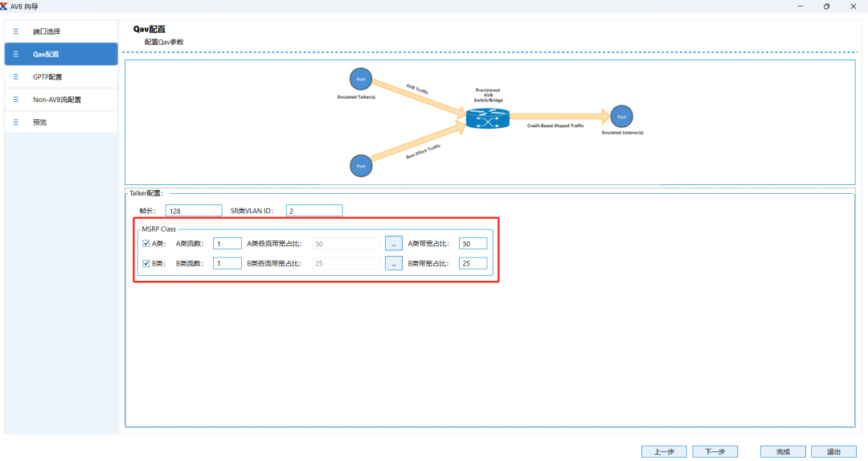Click the AVB Traffic arrow label
Screen dimensions: 868x461
tap(417, 89)
